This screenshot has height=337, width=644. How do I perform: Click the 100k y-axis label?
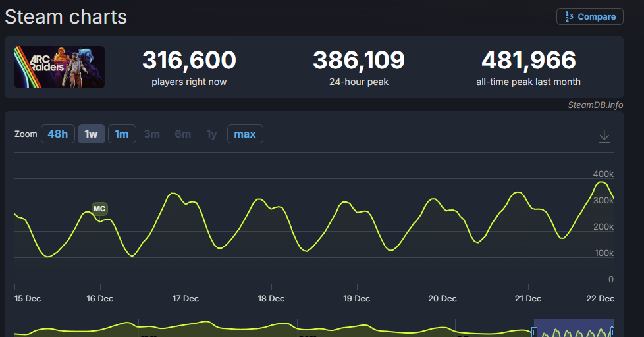click(x=604, y=253)
